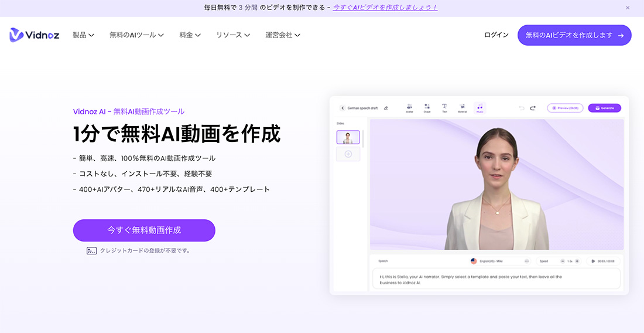This screenshot has width=644, height=333.
Task: Open the 運営会社 menu
Action: tap(283, 35)
